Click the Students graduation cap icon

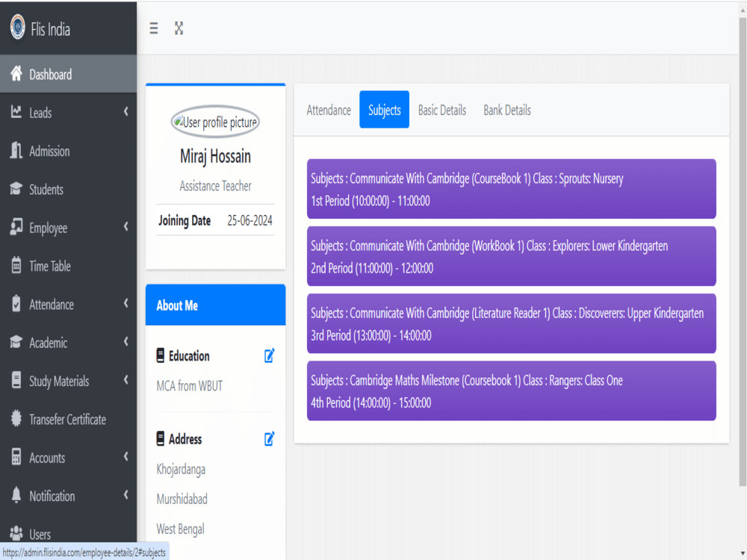click(16, 189)
